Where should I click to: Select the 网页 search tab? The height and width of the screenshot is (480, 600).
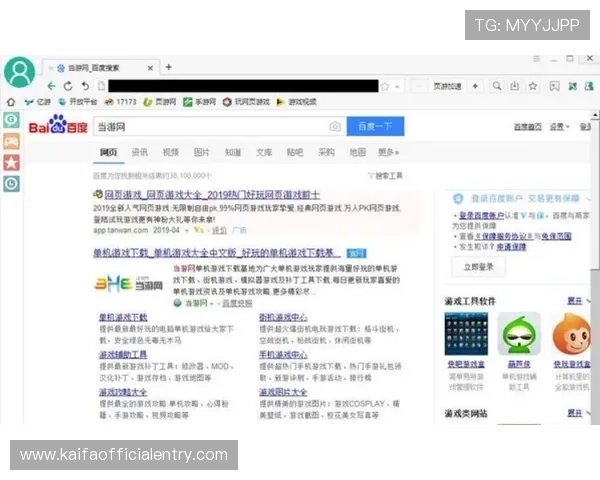109,152
